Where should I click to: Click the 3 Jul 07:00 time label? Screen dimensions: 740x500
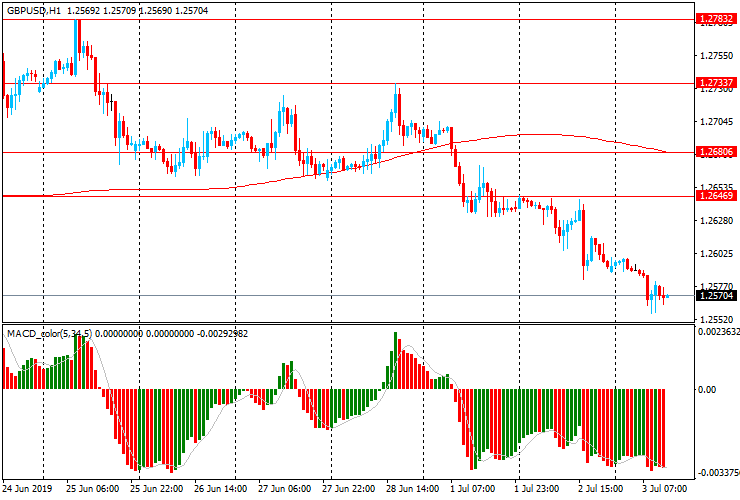(664, 488)
